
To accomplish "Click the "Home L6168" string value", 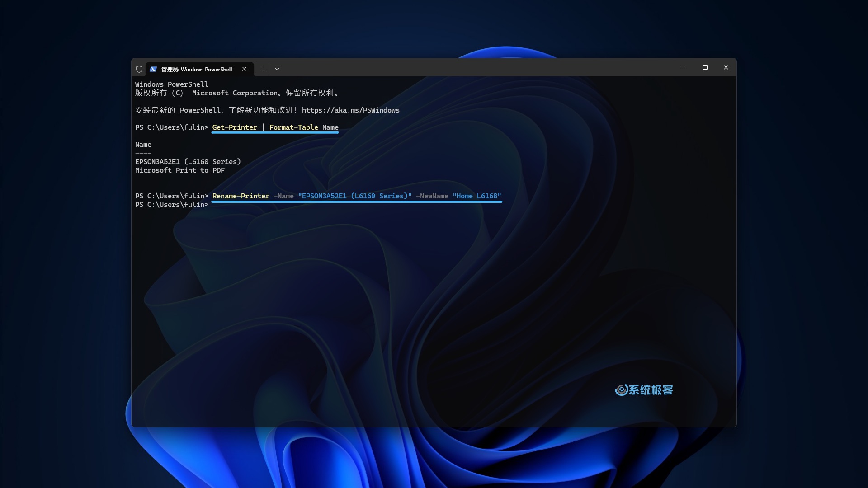I will click(477, 196).
